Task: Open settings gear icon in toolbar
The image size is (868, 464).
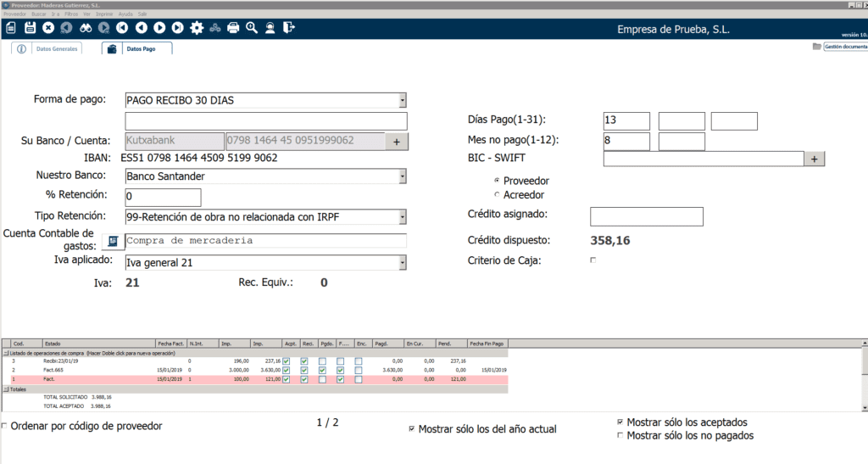Action: tap(197, 28)
